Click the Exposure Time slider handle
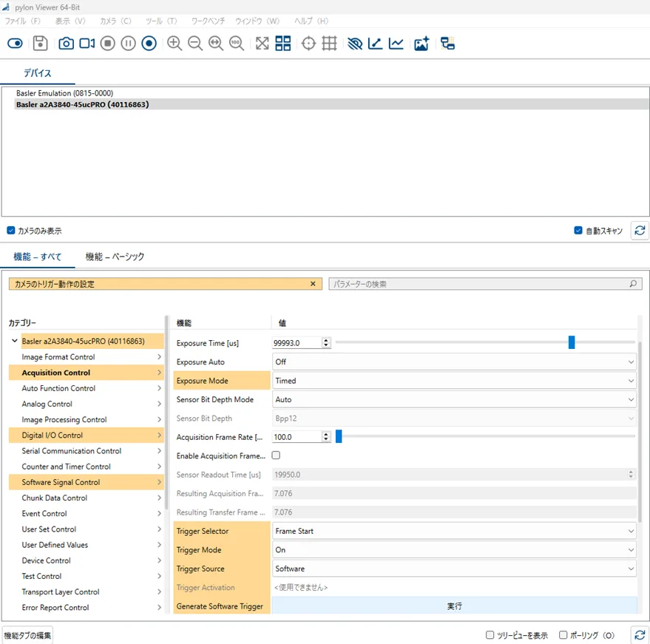The image size is (650, 644). point(572,342)
